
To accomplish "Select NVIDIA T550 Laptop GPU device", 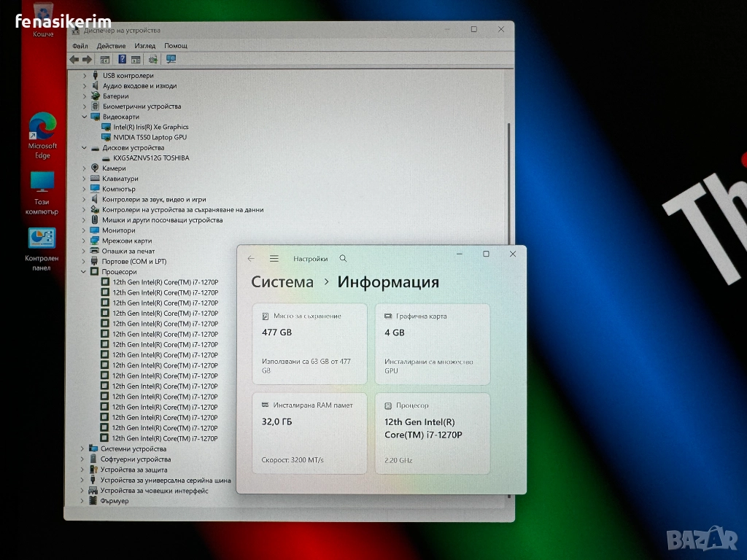I will 150,137.
